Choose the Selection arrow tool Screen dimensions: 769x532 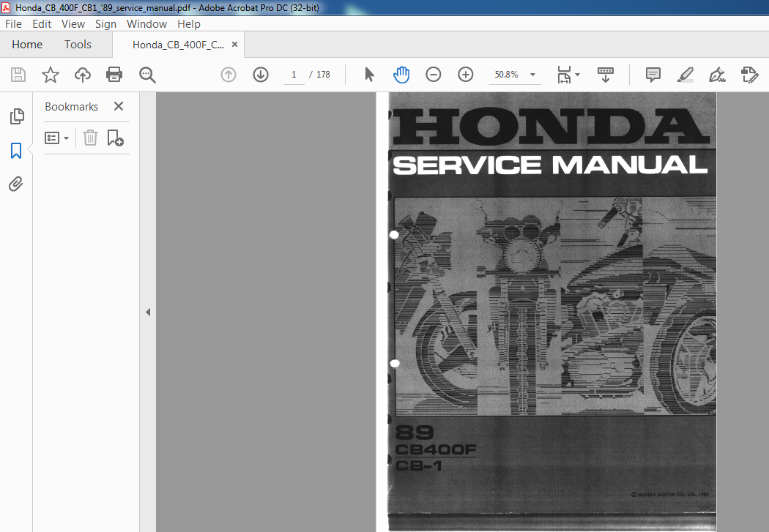tap(369, 75)
